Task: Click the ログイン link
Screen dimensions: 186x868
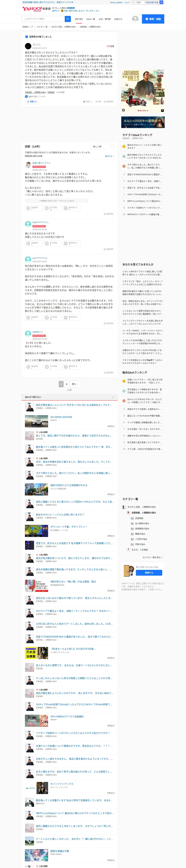Action: 56,11
